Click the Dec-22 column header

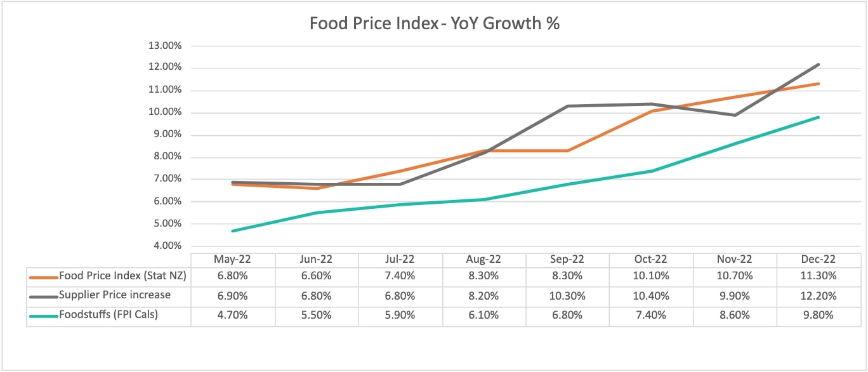[818, 259]
